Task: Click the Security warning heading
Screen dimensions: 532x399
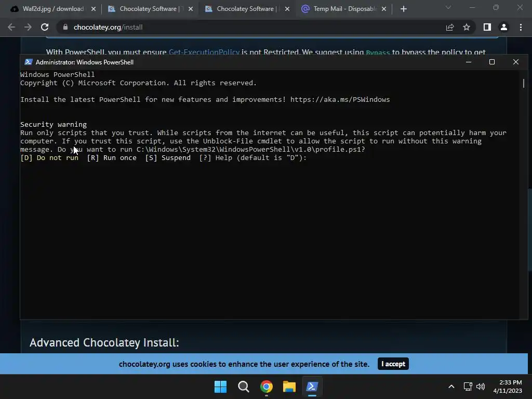Action: click(x=54, y=125)
